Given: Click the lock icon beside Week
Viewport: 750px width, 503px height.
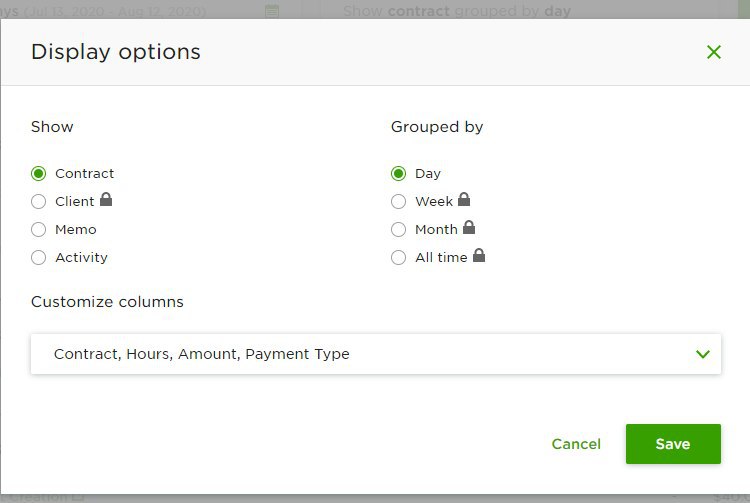Looking at the screenshot, I should pyautogui.click(x=464, y=199).
